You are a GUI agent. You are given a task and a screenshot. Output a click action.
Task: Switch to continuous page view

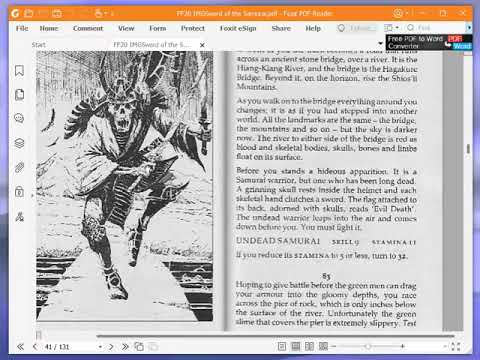pyautogui.click(x=296, y=347)
